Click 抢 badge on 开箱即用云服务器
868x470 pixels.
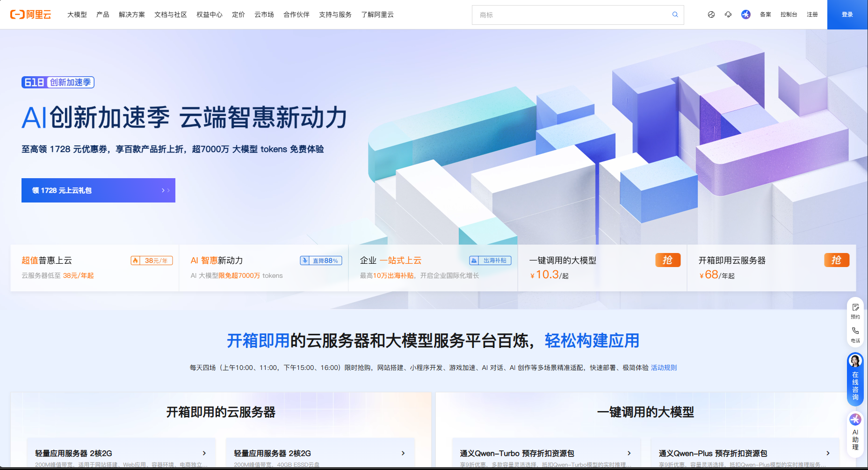pyautogui.click(x=837, y=260)
